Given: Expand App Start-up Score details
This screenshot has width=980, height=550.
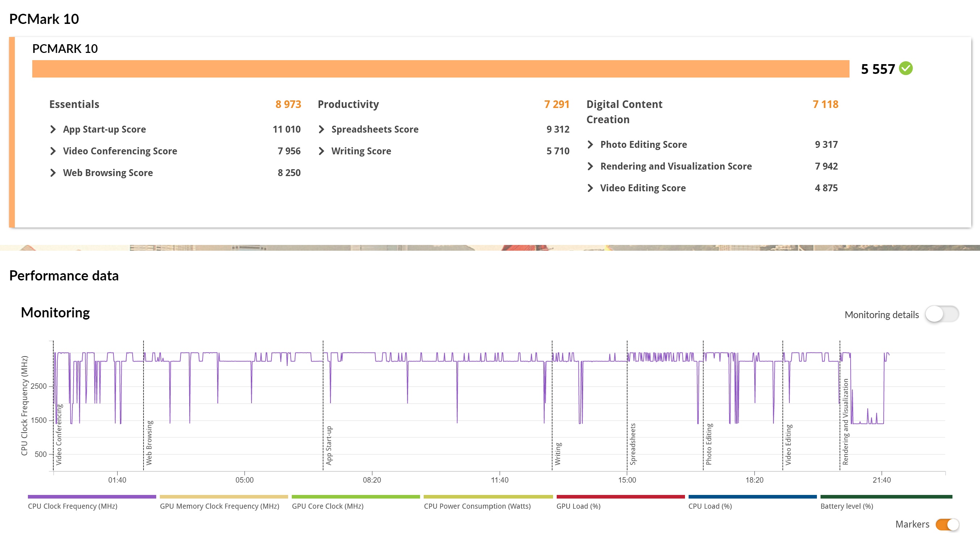Looking at the screenshot, I should click(53, 129).
